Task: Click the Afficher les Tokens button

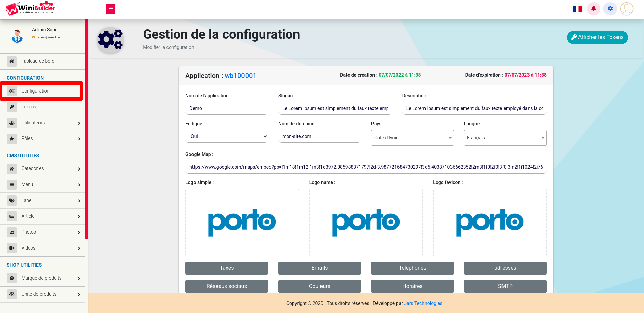Action: (597, 37)
